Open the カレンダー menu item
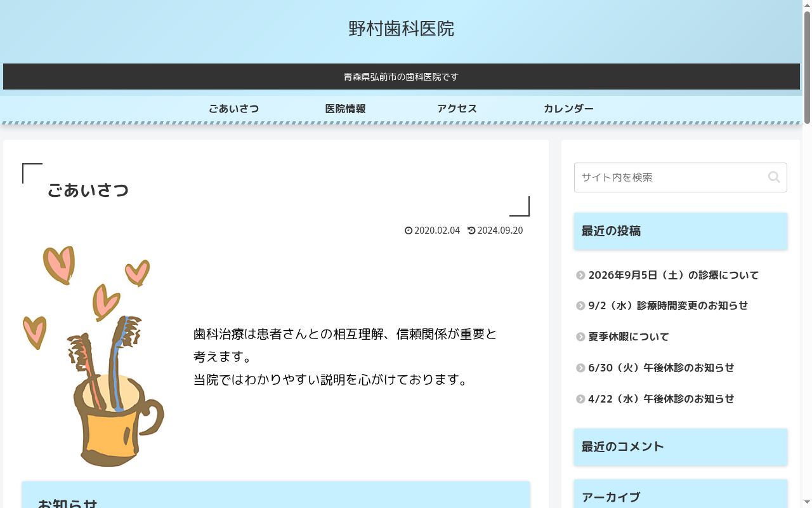 tap(568, 109)
